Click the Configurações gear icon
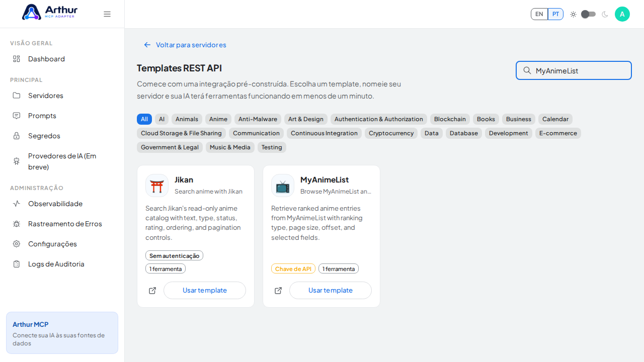 [x=17, y=244]
